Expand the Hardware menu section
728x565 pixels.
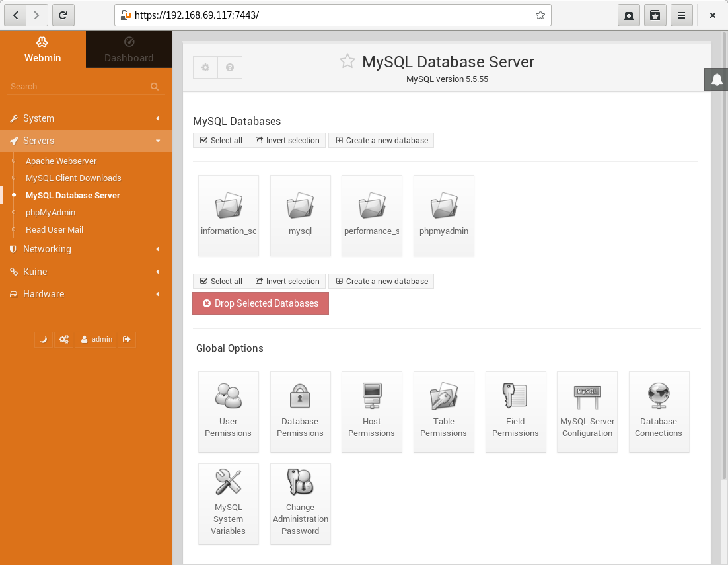(86, 294)
